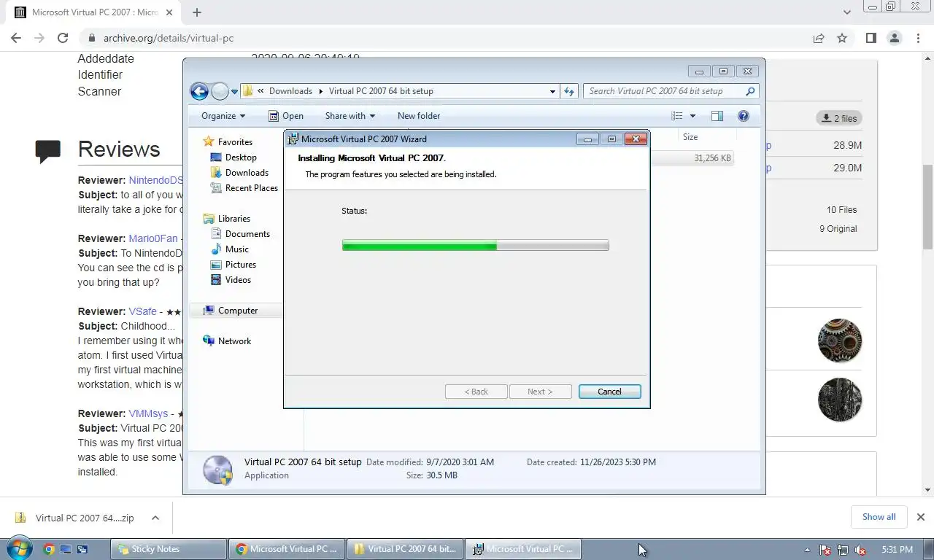Screen dimensions: 934x560
Task: Expand the view options dropdown arrow
Action: point(692,116)
